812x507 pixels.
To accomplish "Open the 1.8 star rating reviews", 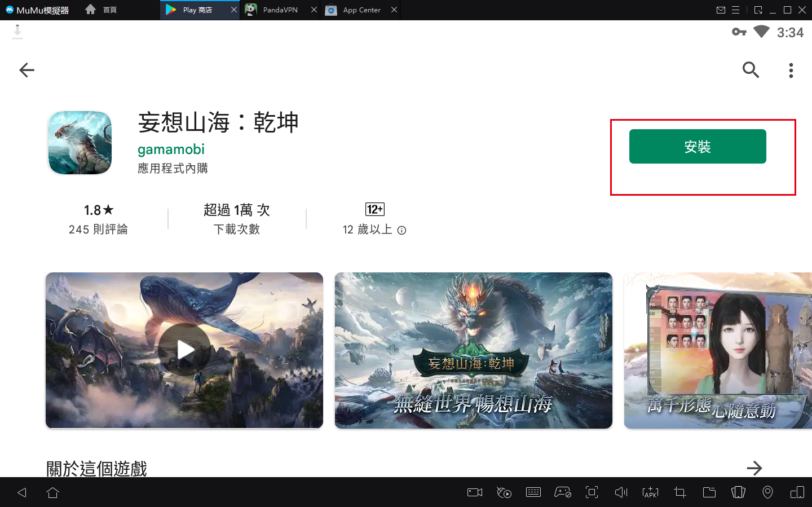I will (99, 210).
